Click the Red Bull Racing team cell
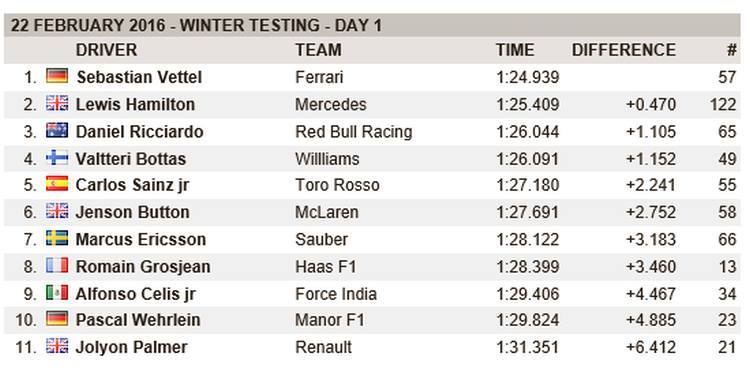 coord(354,132)
